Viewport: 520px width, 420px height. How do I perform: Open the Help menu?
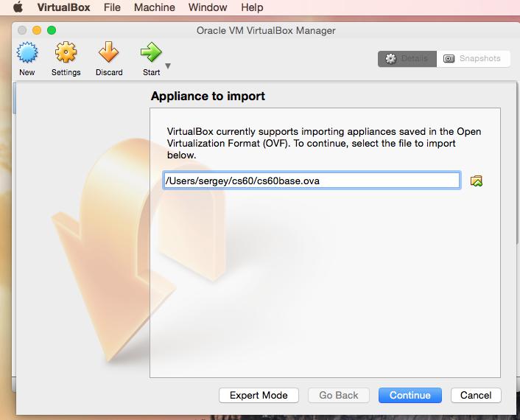[x=252, y=7]
